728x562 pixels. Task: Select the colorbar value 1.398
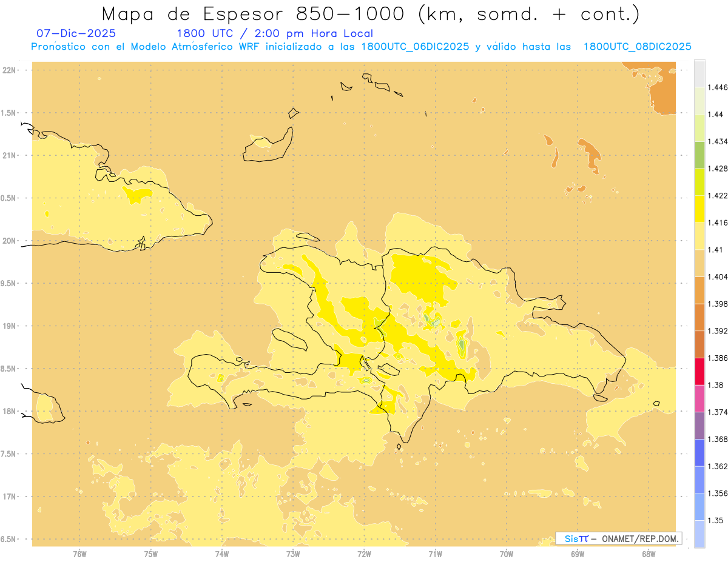tap(718, 304)
